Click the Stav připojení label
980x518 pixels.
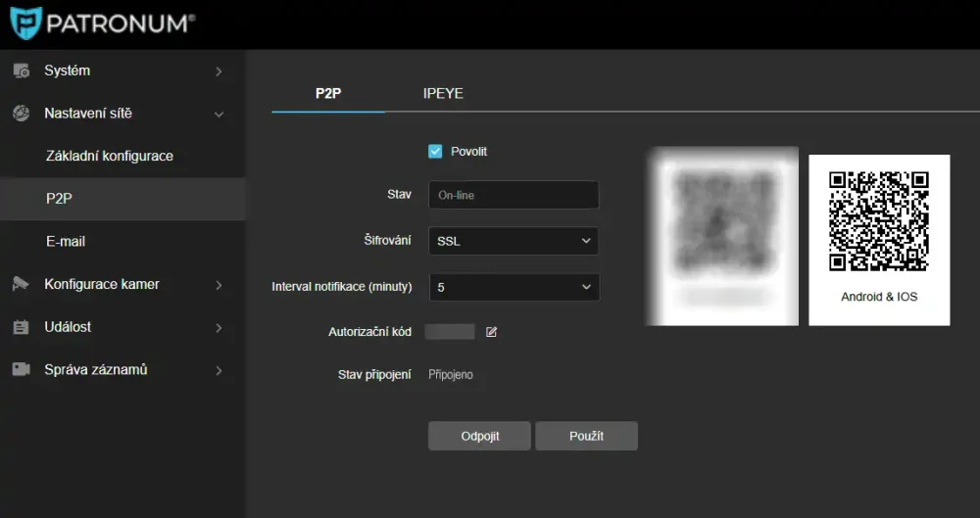[x=374, y=375]
